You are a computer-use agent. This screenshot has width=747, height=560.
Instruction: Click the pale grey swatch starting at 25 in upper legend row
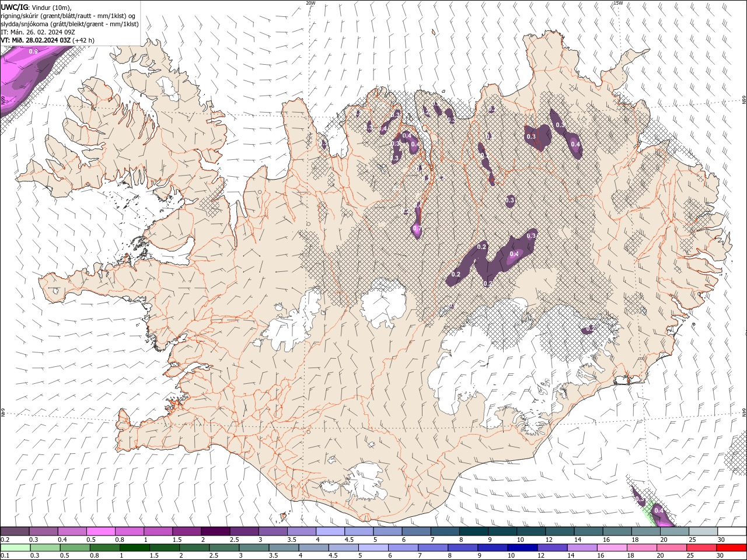click(x=703, y=531)
